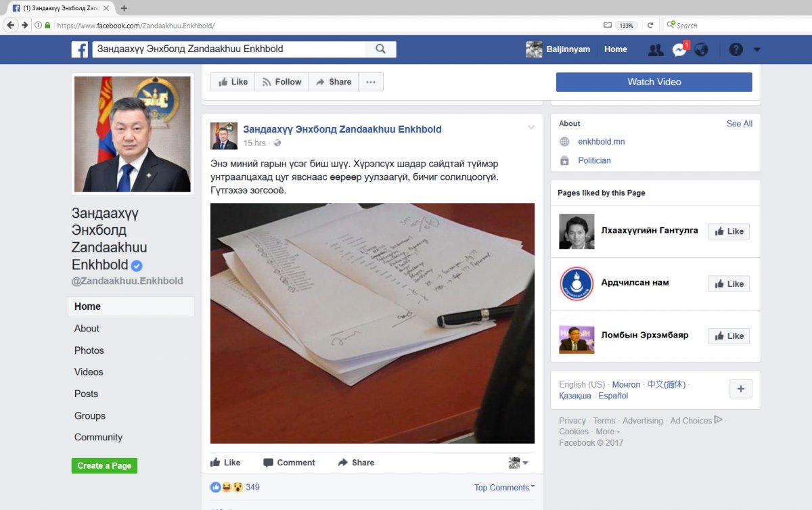Click the public audience globe icon
The image size is (812, 510).
click(277, 143)
